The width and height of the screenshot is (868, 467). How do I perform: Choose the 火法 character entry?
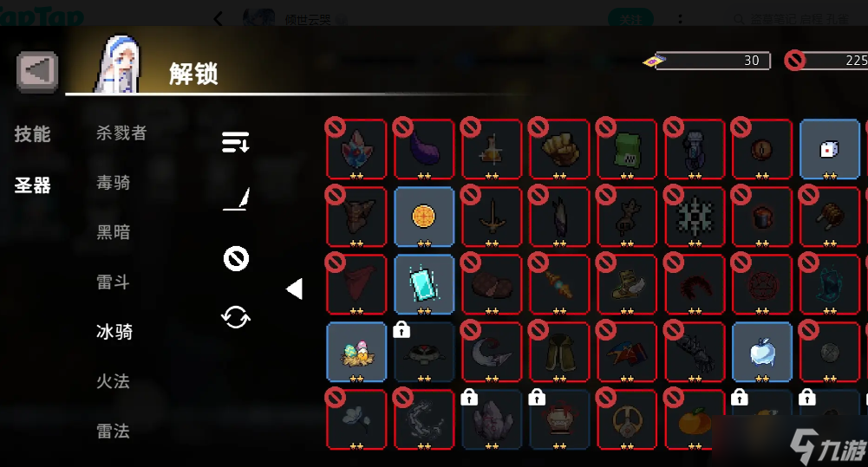pos(113,381)
